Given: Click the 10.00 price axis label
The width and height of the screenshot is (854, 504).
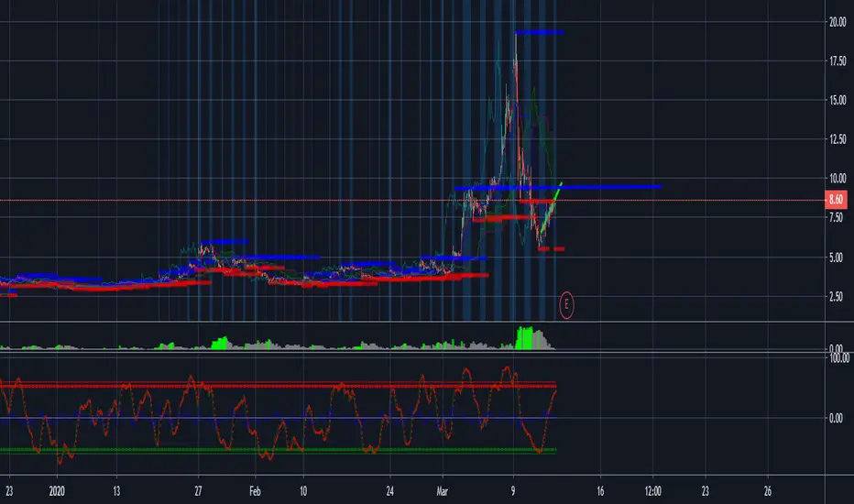Looking at the screenshot, I should point(838,178).
